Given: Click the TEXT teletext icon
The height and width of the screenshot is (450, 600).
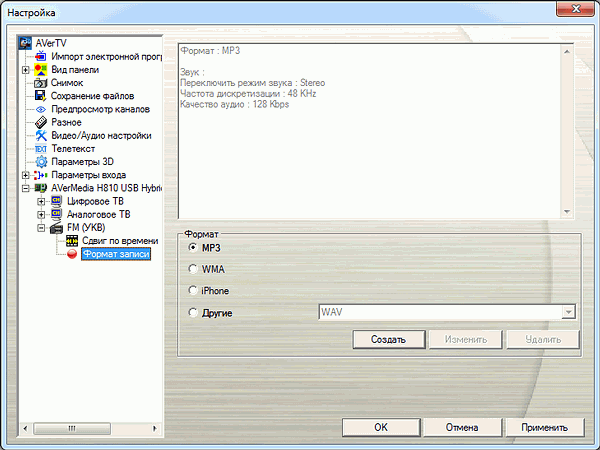Looking at the screenshot, I should tap(41, 149).
